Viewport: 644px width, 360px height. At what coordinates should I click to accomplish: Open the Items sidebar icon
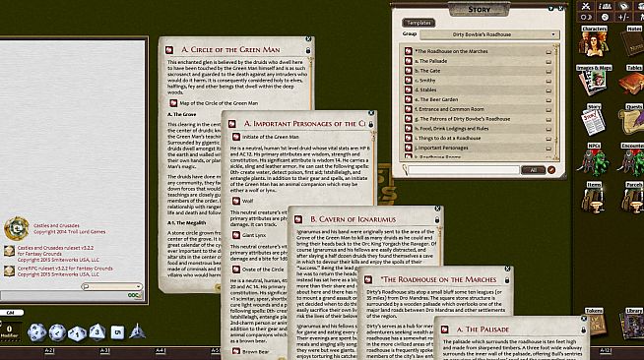click(x=594, y=198)
